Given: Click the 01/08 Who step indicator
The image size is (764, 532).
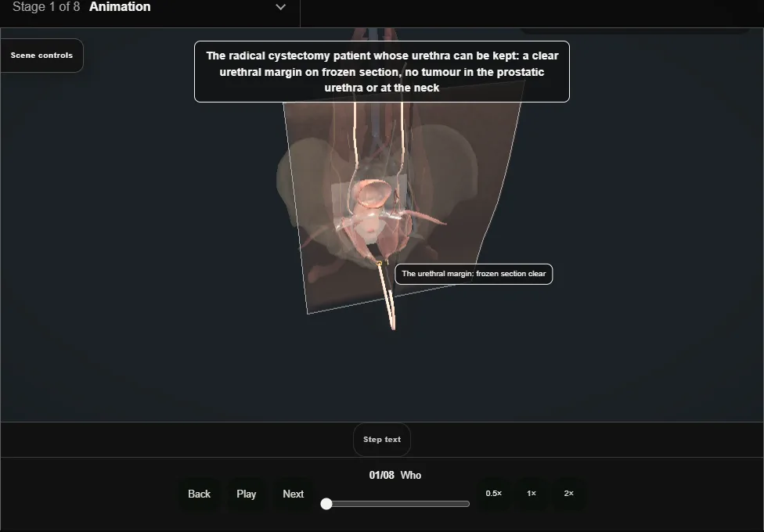Looking at the screenshot, I should point(395,476).
